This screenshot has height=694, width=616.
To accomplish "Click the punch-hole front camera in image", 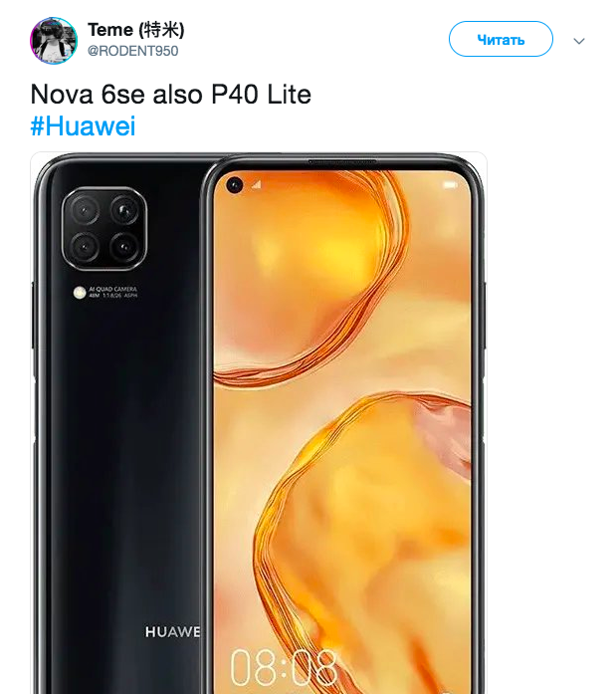I will tap(235, 184).
